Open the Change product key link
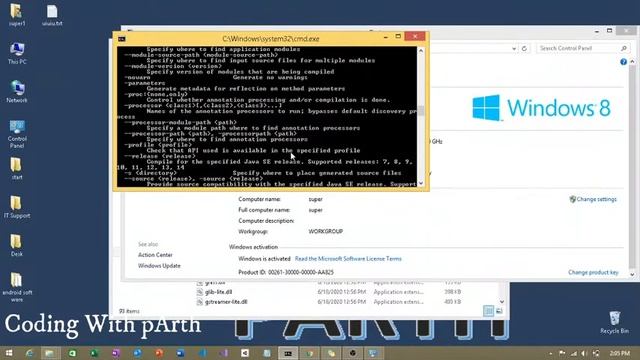Viewport: 640px width, 360px height. point(593,272)
